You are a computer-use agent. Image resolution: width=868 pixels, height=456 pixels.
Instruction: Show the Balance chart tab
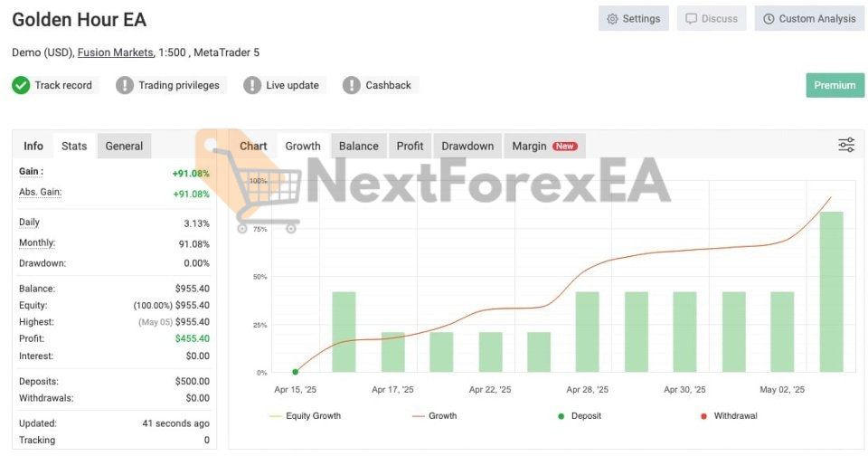click(x=358, y=146)
